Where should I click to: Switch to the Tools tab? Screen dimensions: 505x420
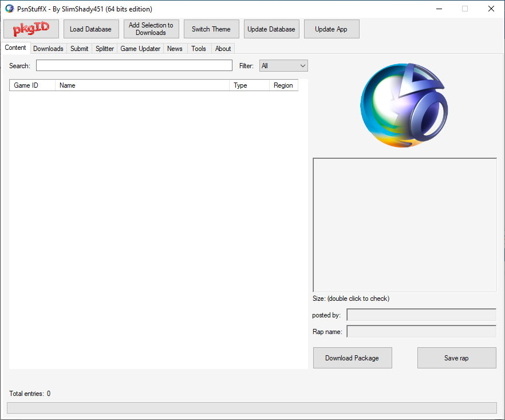[199, 49]
